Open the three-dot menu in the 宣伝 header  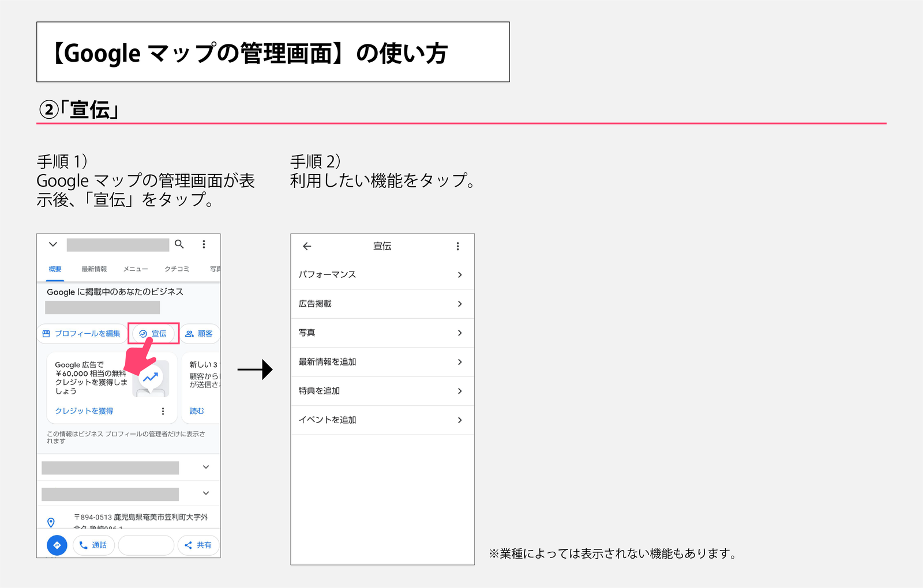(x=458, y=246)
